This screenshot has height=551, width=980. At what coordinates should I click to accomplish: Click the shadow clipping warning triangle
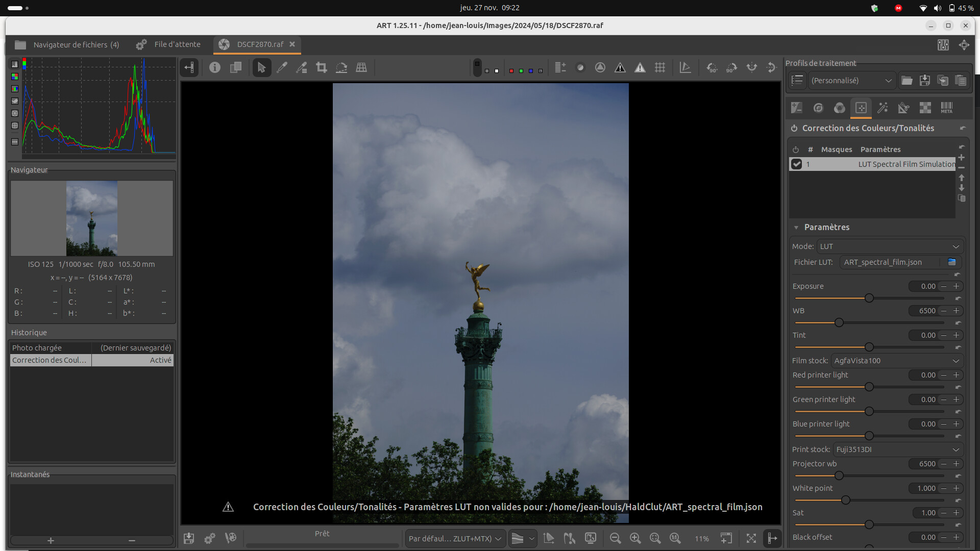click(620, 67)
